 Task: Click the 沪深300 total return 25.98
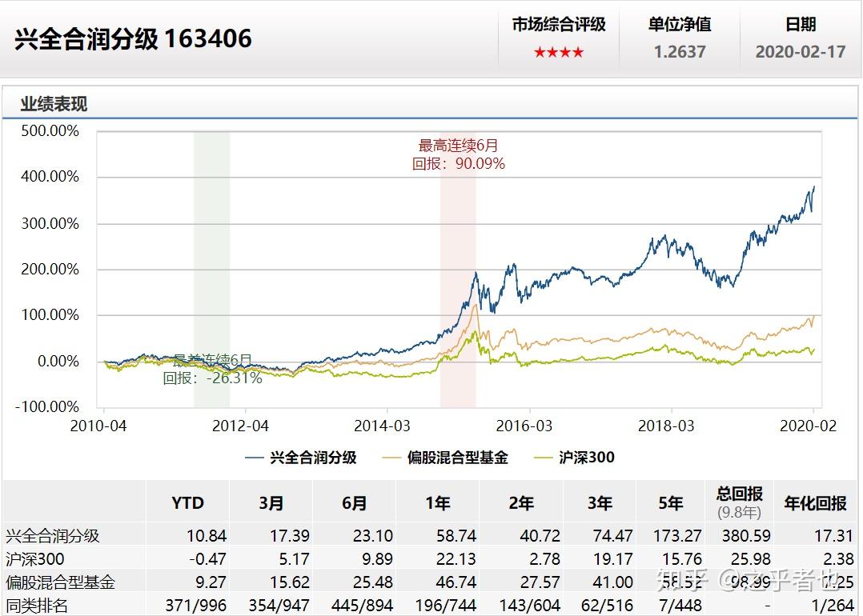coord(751,559)
